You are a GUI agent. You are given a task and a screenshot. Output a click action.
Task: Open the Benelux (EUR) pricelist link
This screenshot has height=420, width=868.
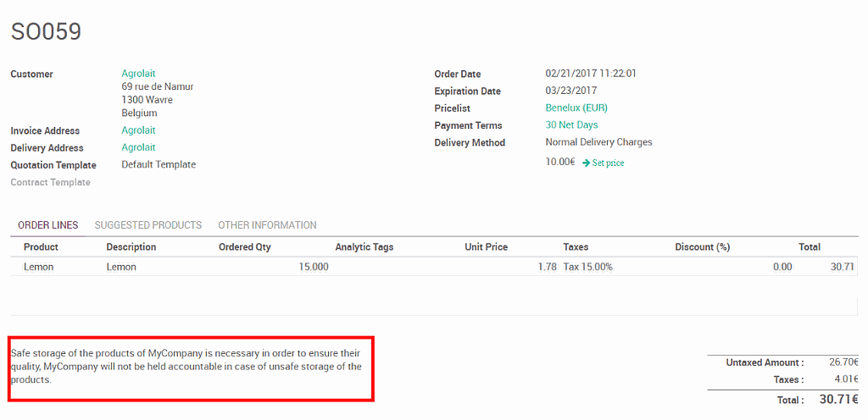(x=576, y=108)
